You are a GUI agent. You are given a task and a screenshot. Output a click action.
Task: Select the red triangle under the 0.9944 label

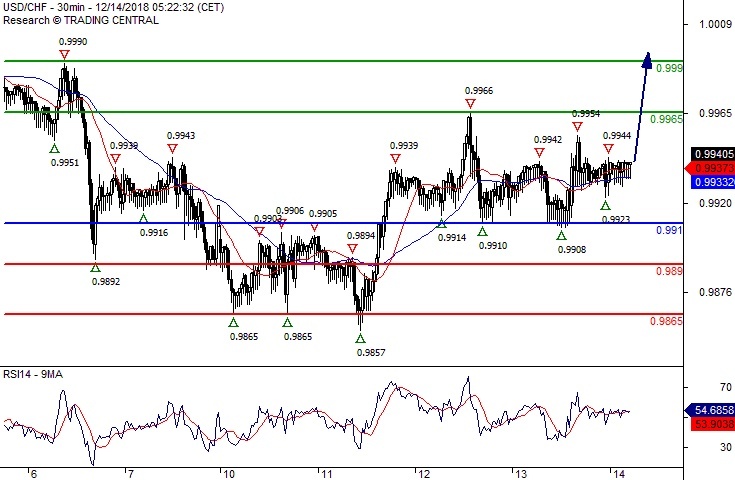[x=608, y=149]
